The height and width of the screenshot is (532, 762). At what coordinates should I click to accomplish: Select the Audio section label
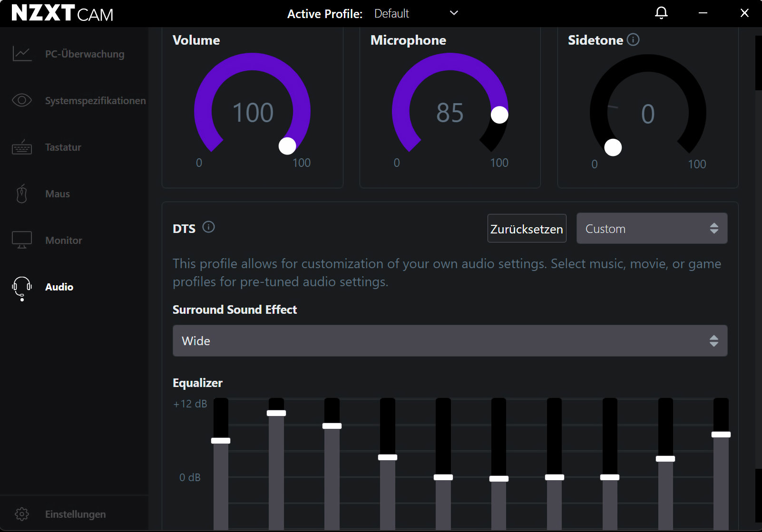[x=59, y=287]
